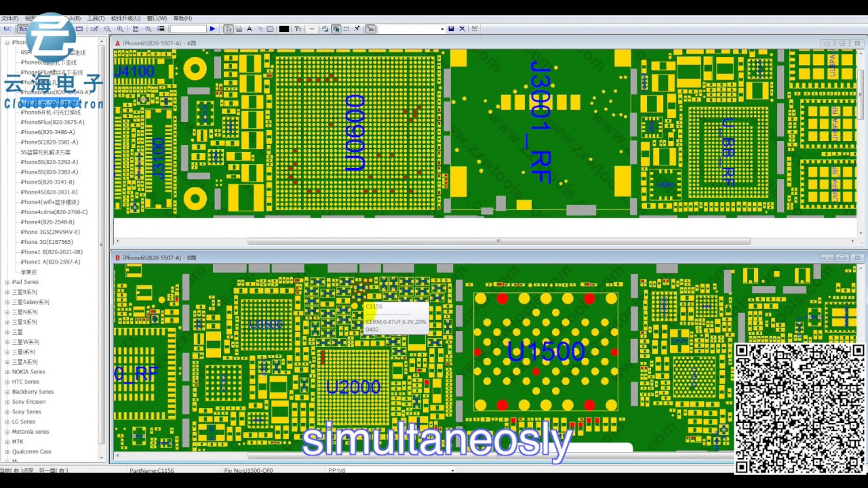This screenshot has width=868, height=488.
Task: Open the black color swatch
Action: [x=284, y=29]
